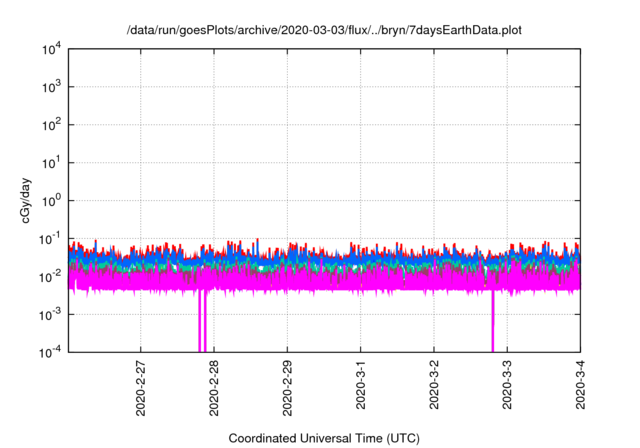Screen dimensions: 640x448
Task: Click the 2020-2-28 date label
Action: point(214,388)
